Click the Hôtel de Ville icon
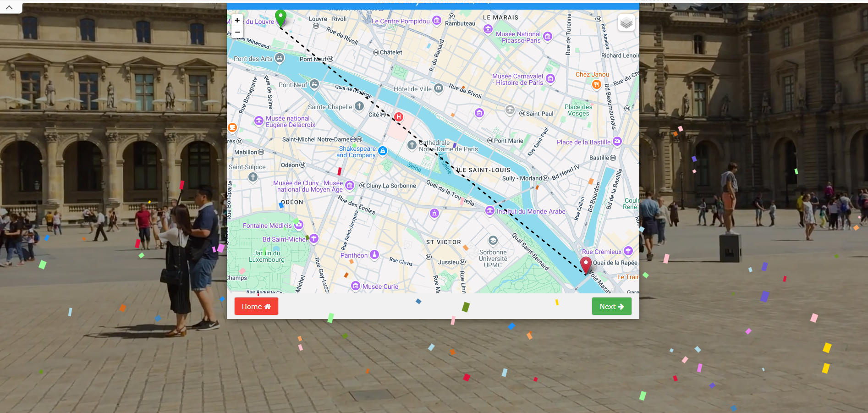The height and width of the screenshot is (413, 868). click(439, 88)
